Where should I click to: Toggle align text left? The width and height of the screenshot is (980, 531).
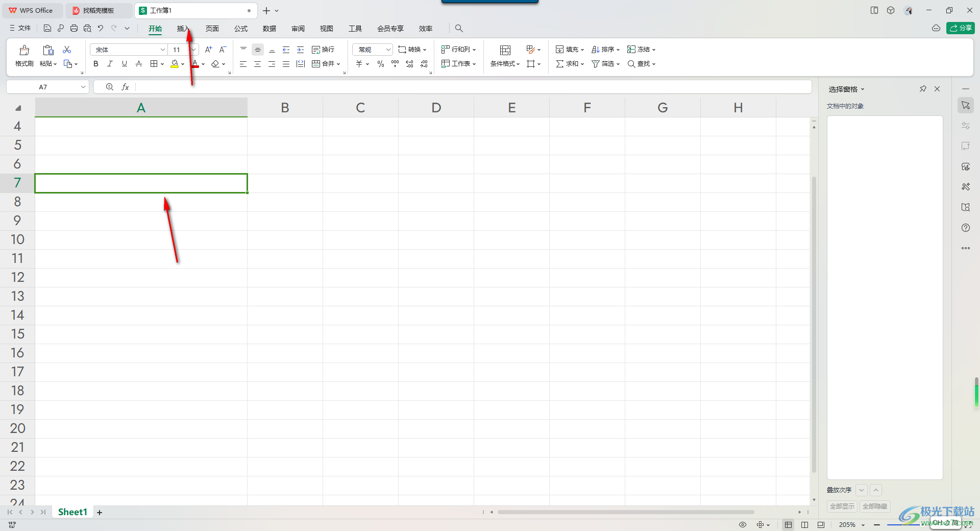tap(243, 64)
